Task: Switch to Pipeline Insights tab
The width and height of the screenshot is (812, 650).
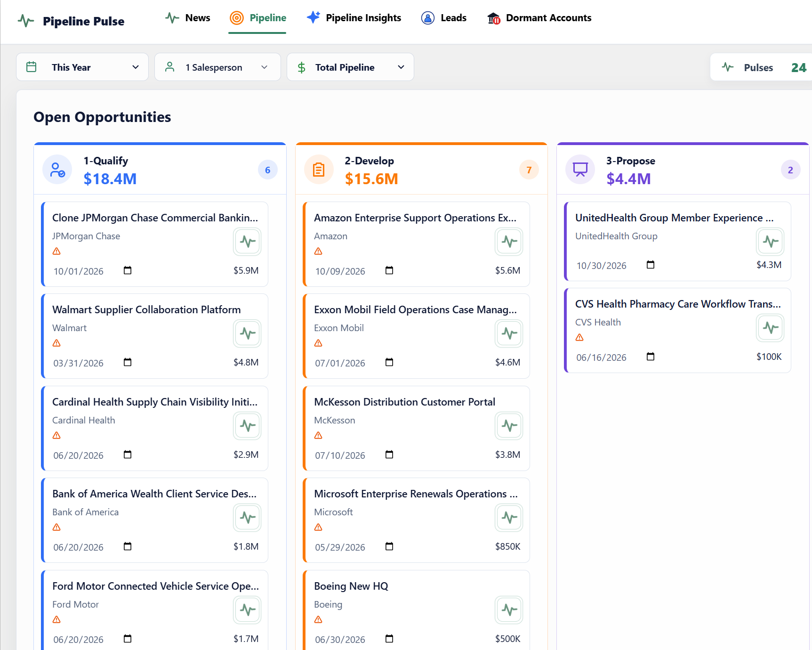Action: [x=354, y=18]
